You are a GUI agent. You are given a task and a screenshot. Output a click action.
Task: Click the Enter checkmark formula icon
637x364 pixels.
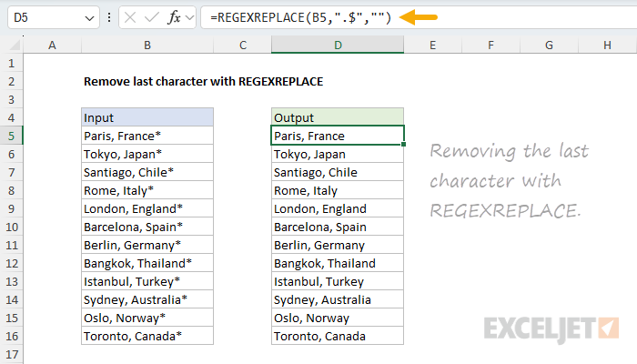pyautogui.click(x=152, y=17)
